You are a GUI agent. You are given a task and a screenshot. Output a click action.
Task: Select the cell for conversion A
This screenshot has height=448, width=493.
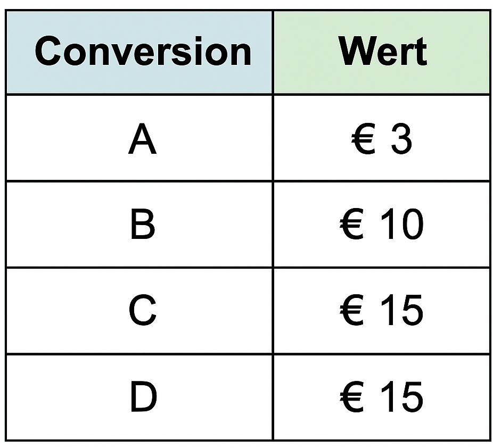click(x=142, y=139)
